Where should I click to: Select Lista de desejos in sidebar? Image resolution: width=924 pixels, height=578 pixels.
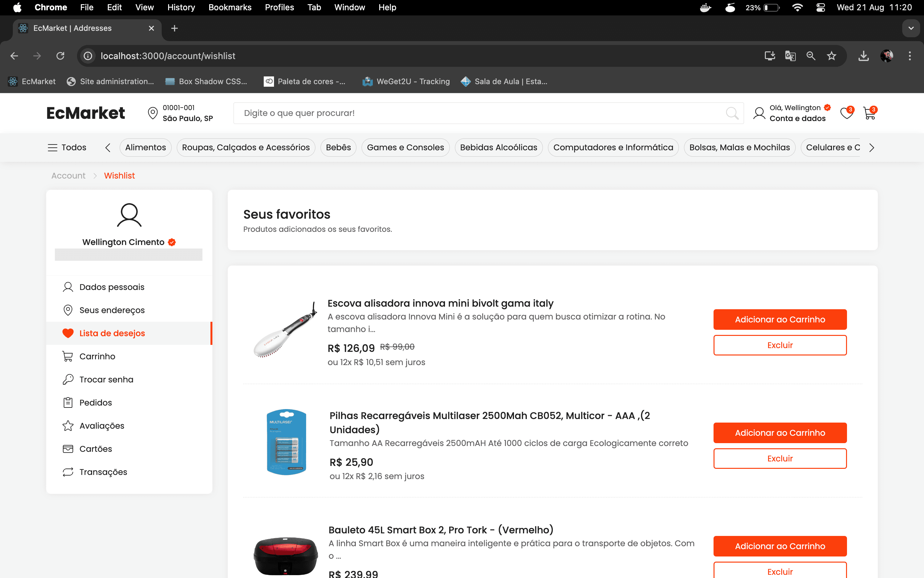tap(129, 333)
